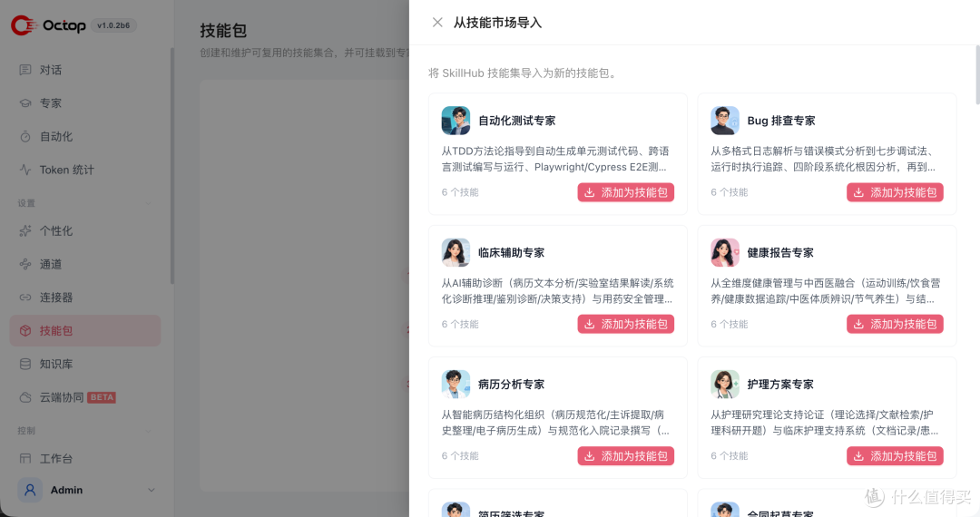Add 健康报告专家 as skill pack

895,324
